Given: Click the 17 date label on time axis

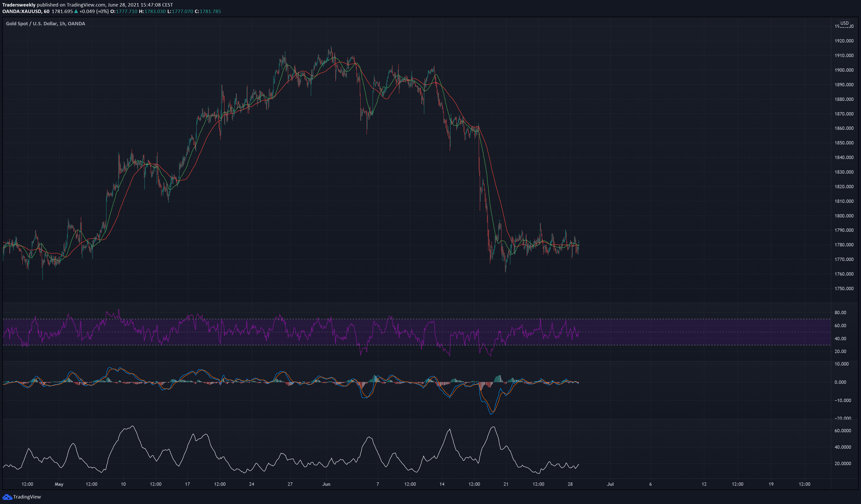Looking at the screenshot, I should coord(187,484).
